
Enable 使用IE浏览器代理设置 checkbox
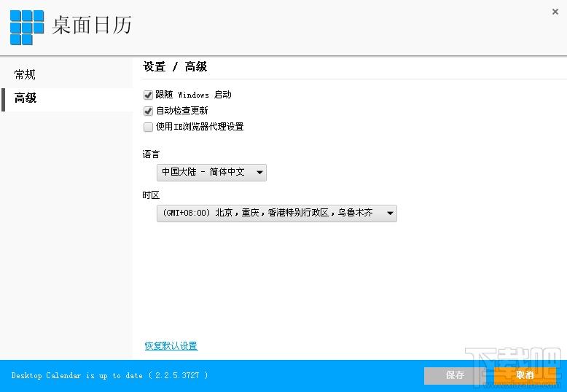pos(148,127)
